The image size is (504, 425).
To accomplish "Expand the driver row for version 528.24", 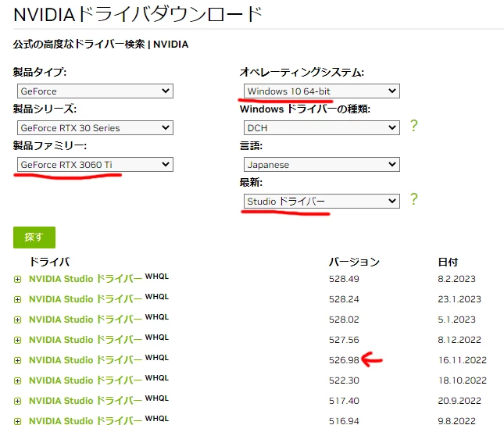I will click(x=18, y=300).
